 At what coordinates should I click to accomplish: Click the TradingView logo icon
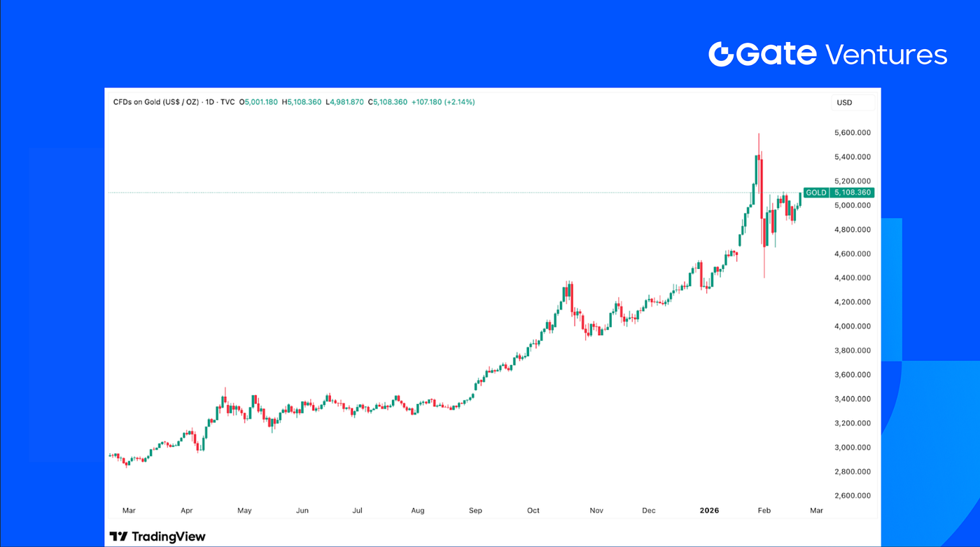118,536
